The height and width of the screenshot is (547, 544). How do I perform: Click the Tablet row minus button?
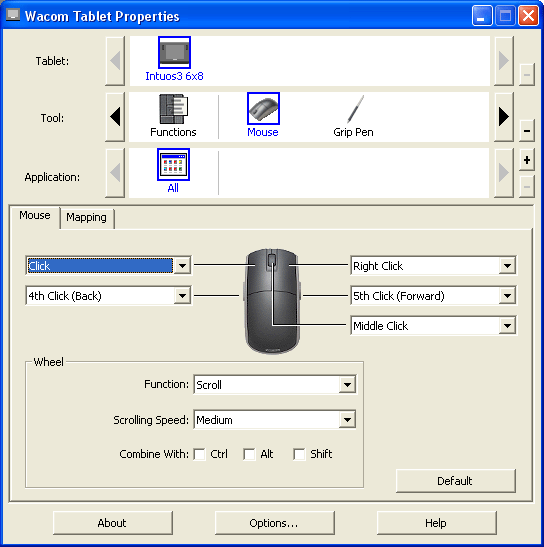click(x=527, y=75)
